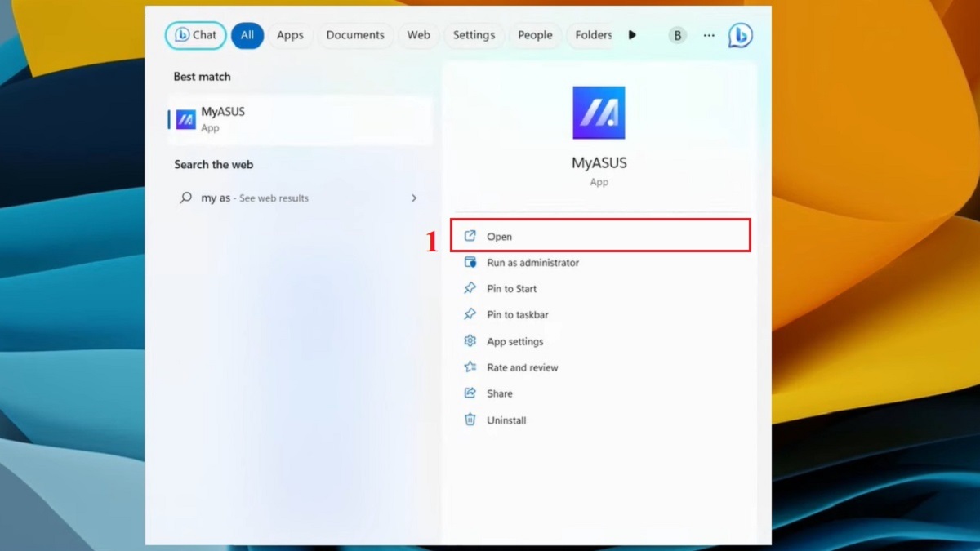The image size is (980, 551).
Task: Open the three-dot options menu
Action: [x=709, y=35]
